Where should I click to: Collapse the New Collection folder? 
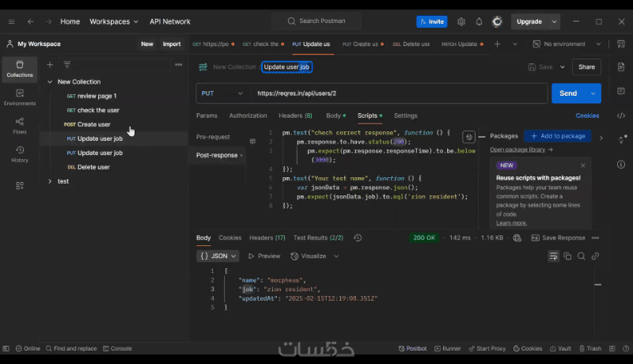pyautogui.click(x=50, y=82)
